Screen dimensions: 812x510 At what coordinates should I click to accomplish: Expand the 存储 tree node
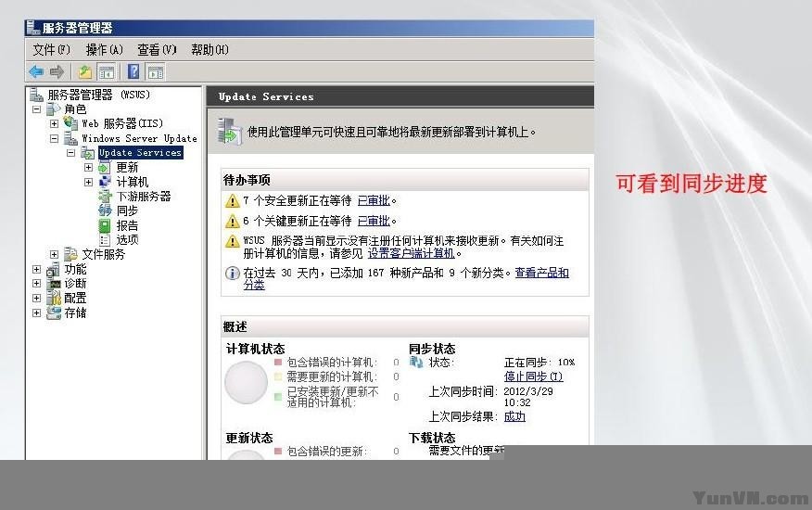pyautogui.click(x=36, y=312)
